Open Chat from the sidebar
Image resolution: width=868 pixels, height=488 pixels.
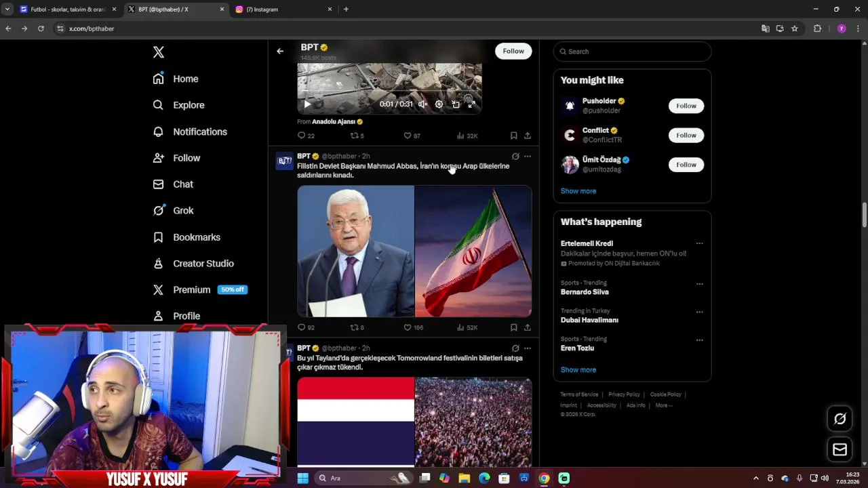pyautogui.click(x=173, y=184)
